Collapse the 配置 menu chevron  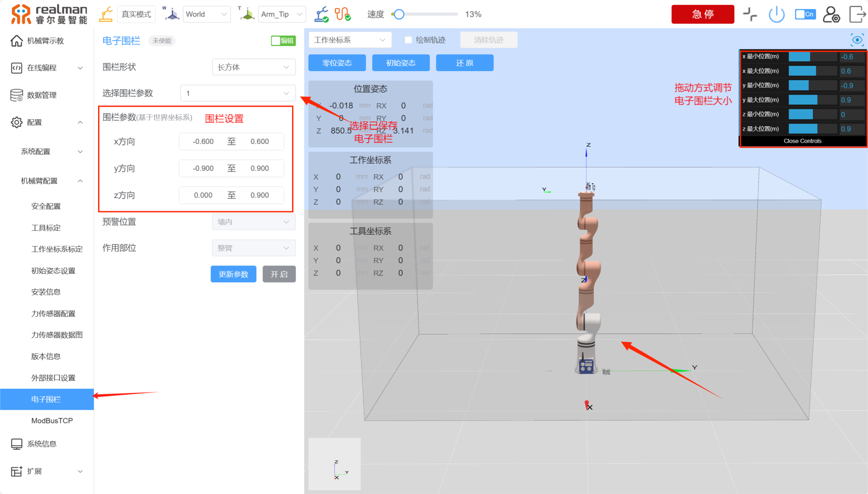[x=80, y=122]
